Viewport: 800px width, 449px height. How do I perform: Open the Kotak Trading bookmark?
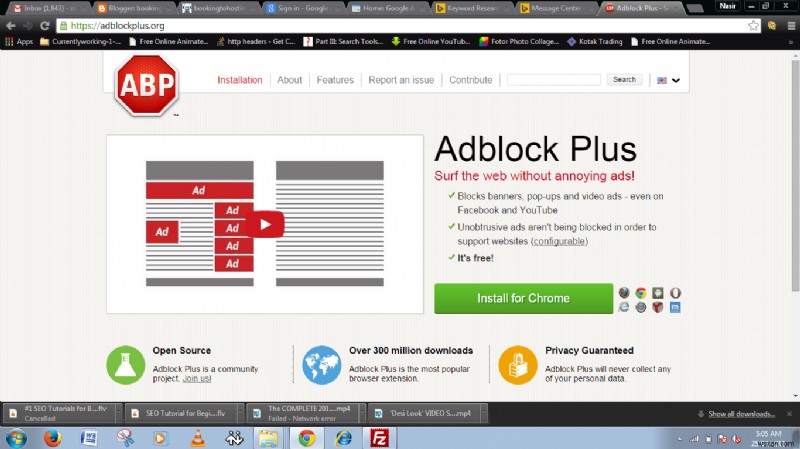coord(595,41)
